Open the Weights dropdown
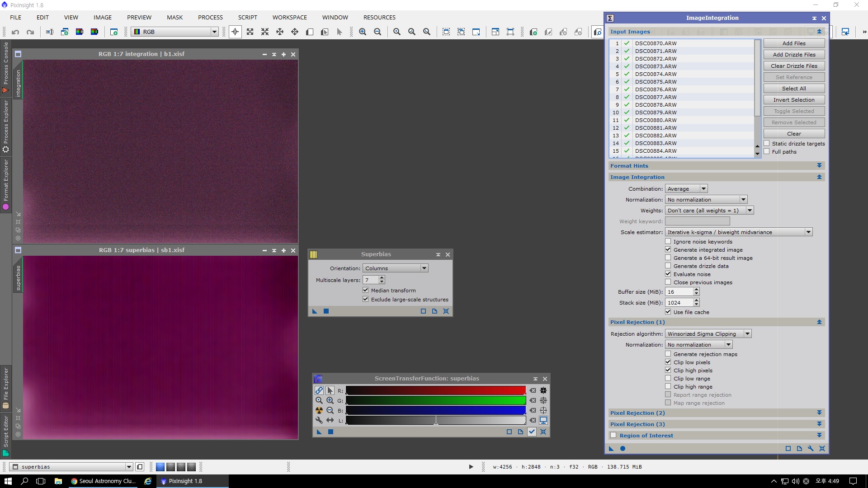The image size is (868, 488). coord(709,211)
